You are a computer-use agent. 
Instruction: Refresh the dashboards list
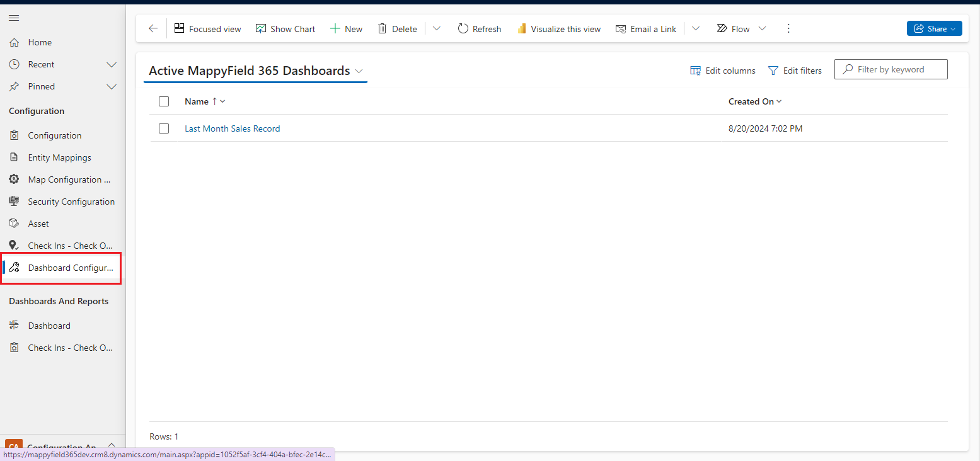pos(480,29)
